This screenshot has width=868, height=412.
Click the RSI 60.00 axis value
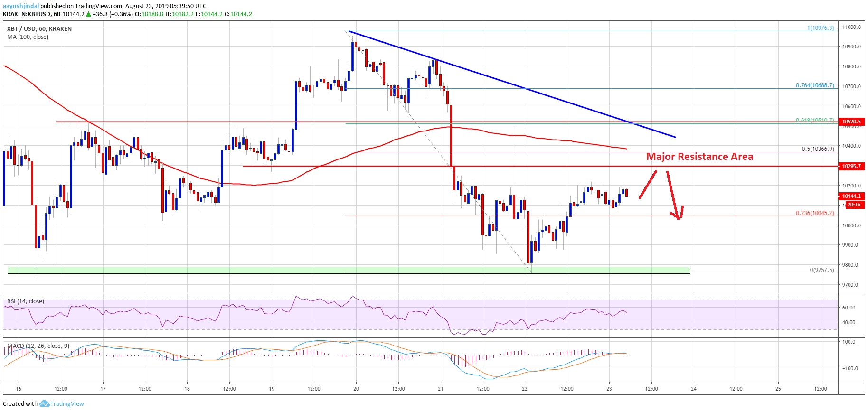coord(849,308)
